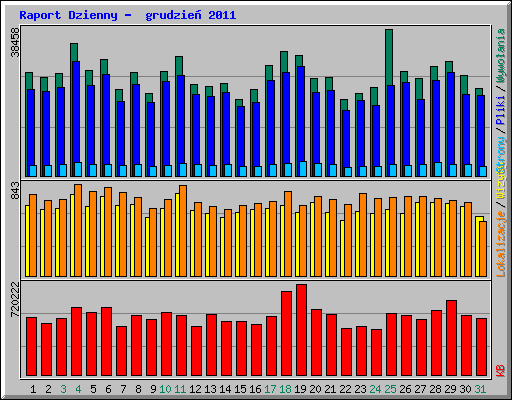
Task: Click day label 16 on the x-axis
Action: coord(255,389)
